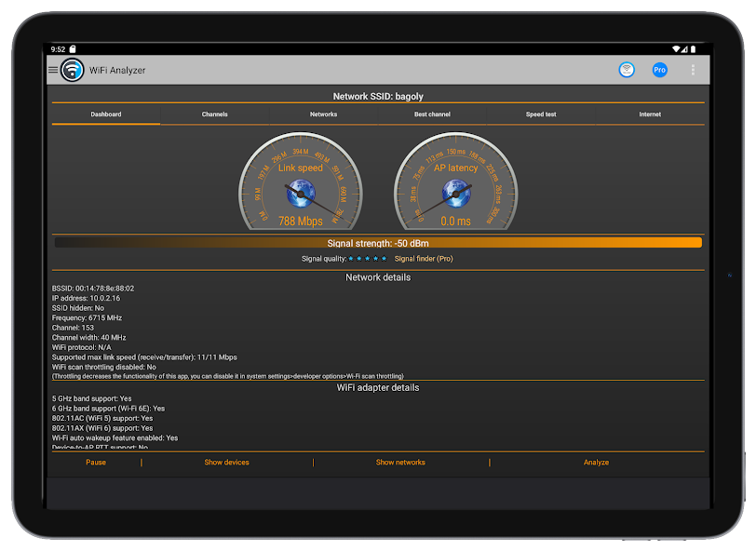This screenshot has width=756, height=551.
Task: Tap the Pro upgrade badge
Action: (659, 70)
